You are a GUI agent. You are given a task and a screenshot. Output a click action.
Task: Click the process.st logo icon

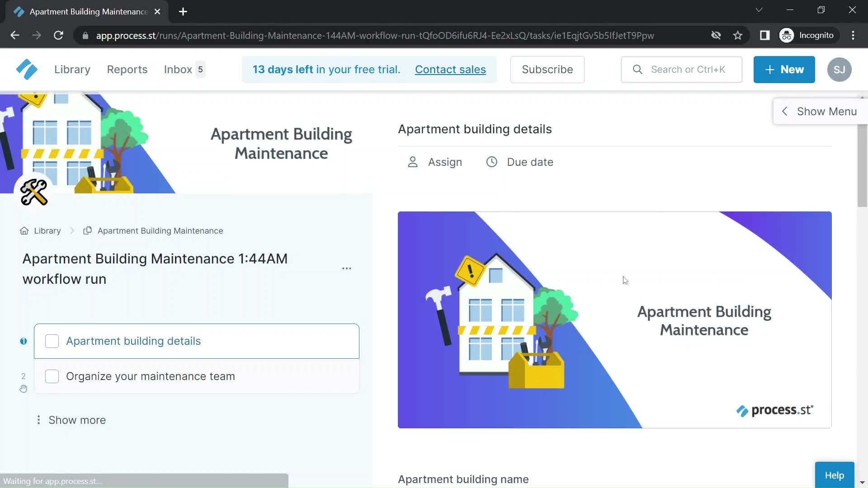point(27,70)
